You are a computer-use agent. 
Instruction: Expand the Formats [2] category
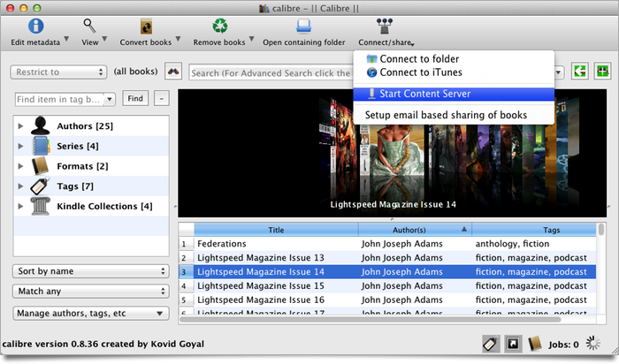(x=20, y=166)
